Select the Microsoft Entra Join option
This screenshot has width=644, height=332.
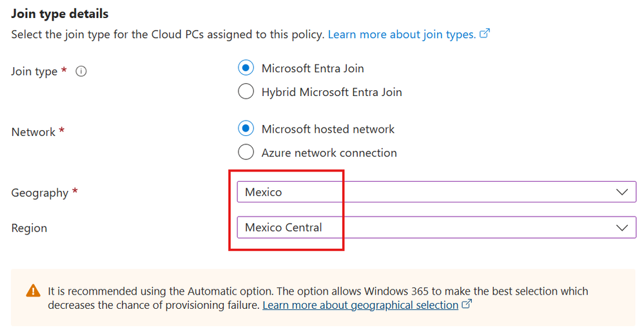pos(246,68)
